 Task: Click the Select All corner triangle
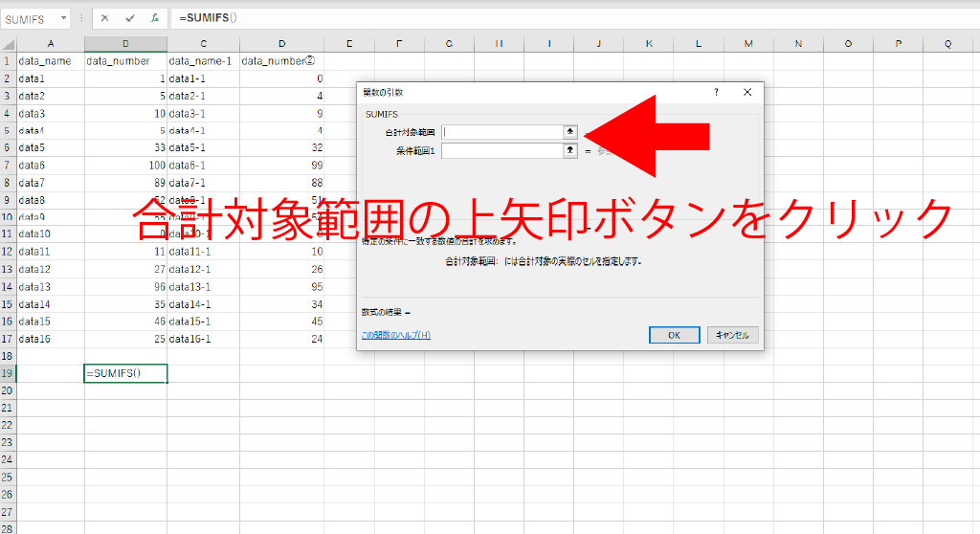click(x=9, y=44)
